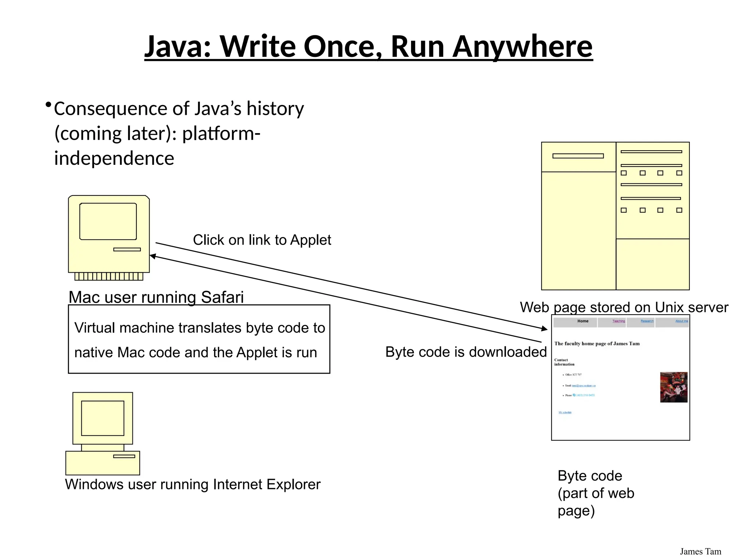Click the Windows PC base unit drive slot

(x=124, y=456)
